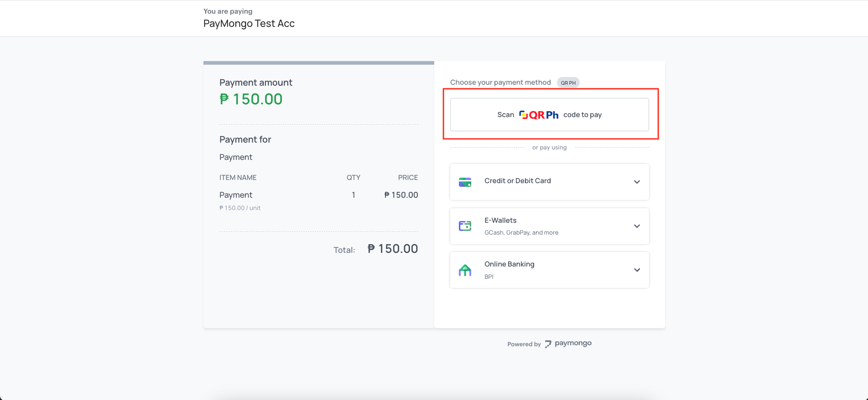
Task: Expand the E-Wallets chevron arrow
Action: [x=637, y=226]
